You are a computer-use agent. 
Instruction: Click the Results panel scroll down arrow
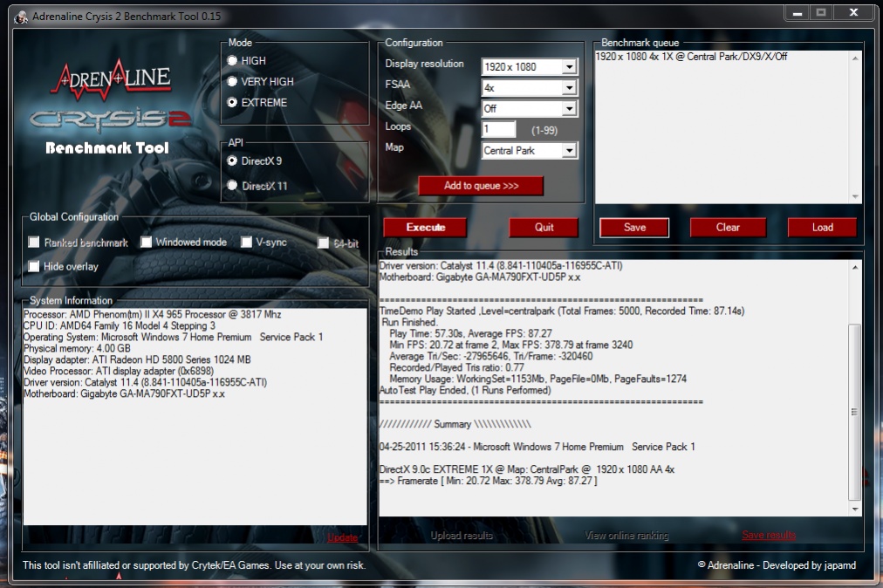(x=855, y=509)
